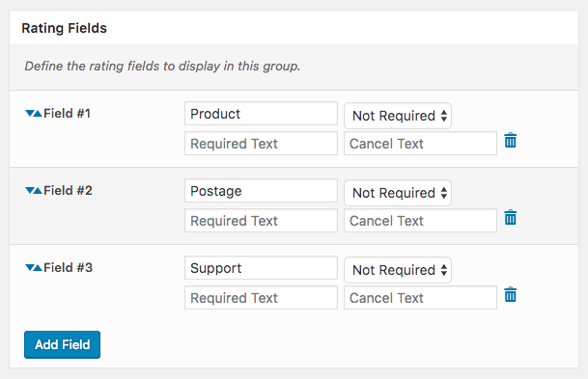This screenshot has height=379, width=588.
Task: Click the Field #2 label
Action: [68, 191]
